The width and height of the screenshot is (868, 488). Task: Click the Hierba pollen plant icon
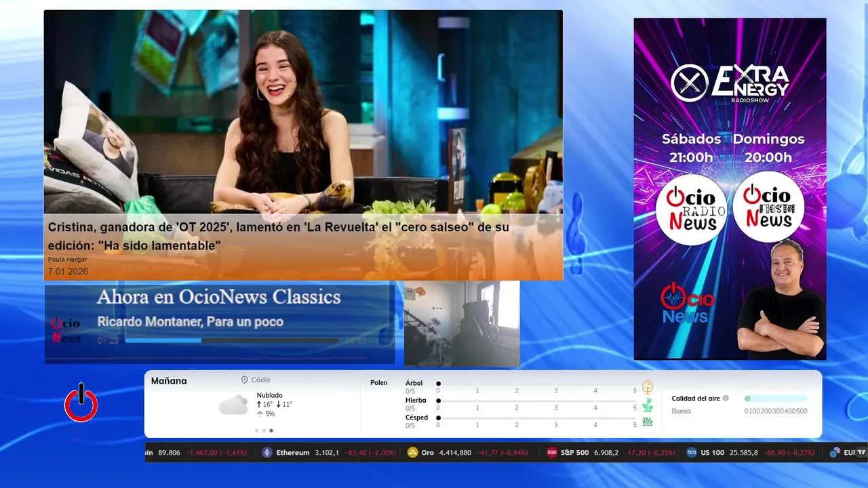(x=648, y=405)
